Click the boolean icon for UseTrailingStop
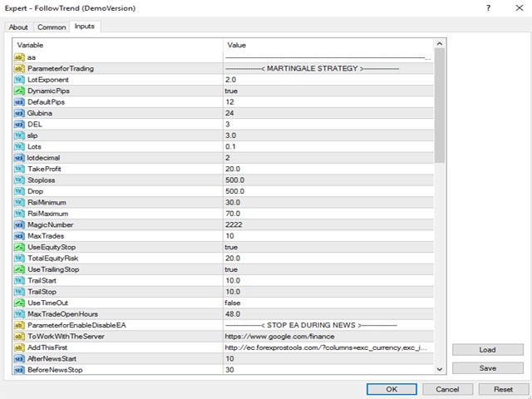Viewport: 532px width, 399px height. click(x=19, y=269)
